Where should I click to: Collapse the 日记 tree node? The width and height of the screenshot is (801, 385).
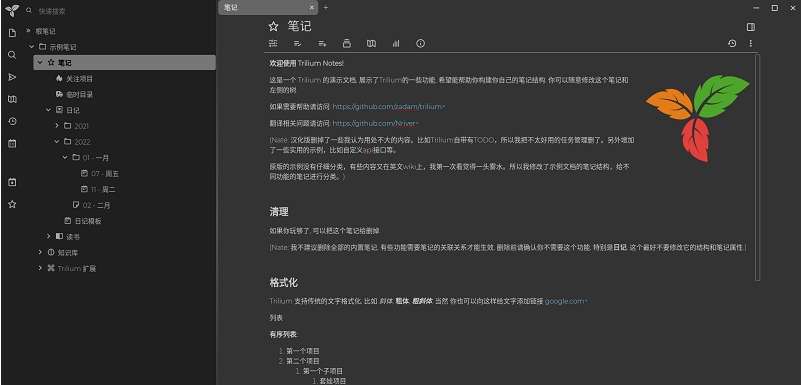tap(49, 110)
